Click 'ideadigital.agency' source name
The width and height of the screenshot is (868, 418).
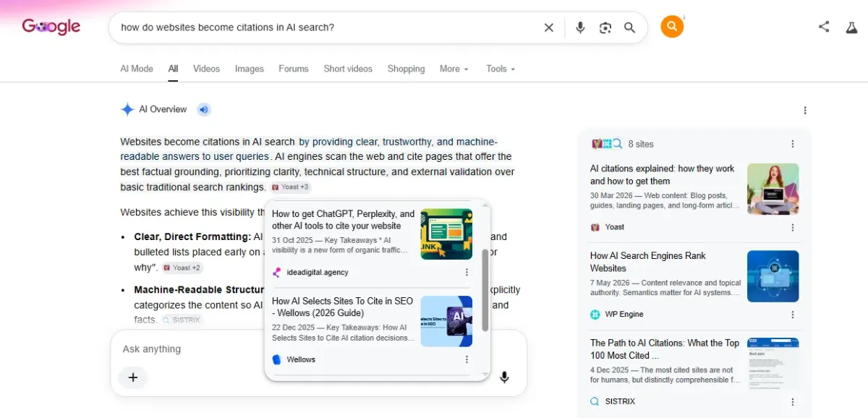point(318,273)
